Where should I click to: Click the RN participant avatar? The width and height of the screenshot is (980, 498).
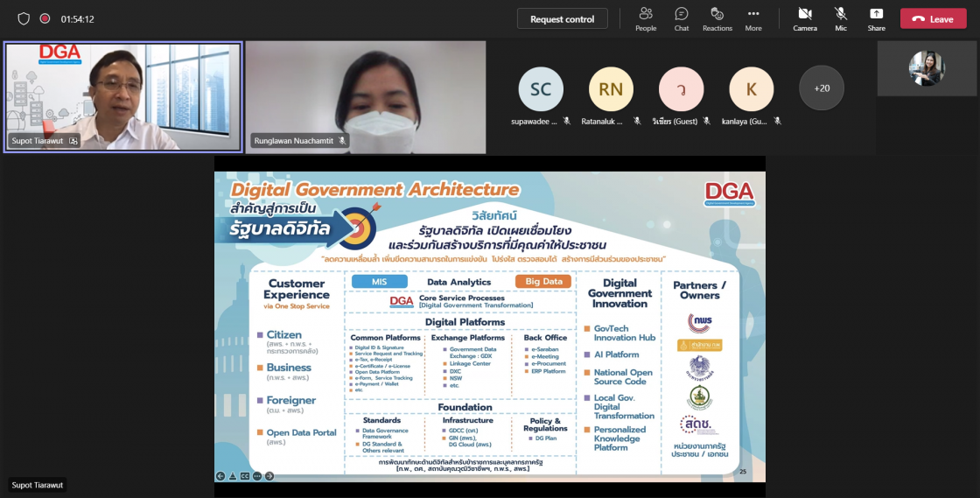tap(611, 88)
